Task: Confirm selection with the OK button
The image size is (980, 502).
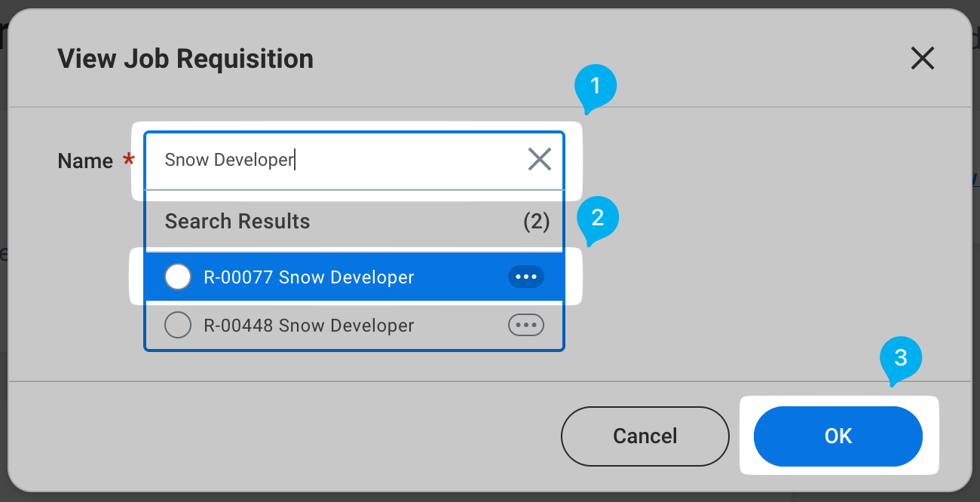Action: [x=838, y=436]
